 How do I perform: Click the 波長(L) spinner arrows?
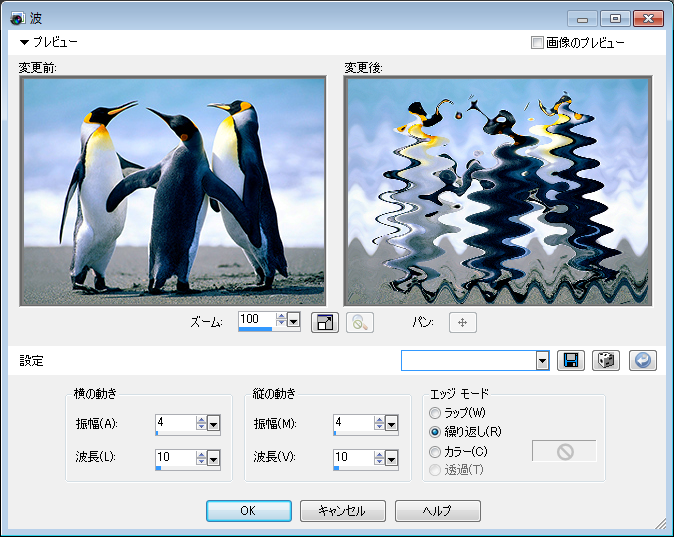click(x=201, y=457)
